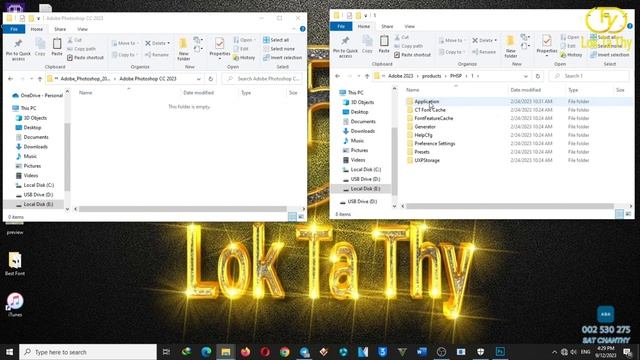Image resolution: width=640 pixels, height=360 pixels.
Task: Refresh the left window address bar
Action: pyautogui.click(x=211, y=79)
